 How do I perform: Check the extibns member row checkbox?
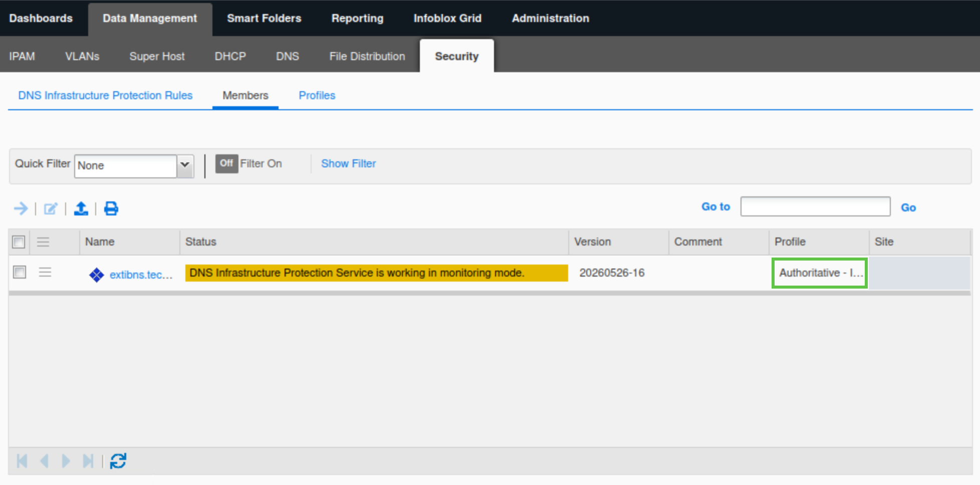(x=20, y=272)
